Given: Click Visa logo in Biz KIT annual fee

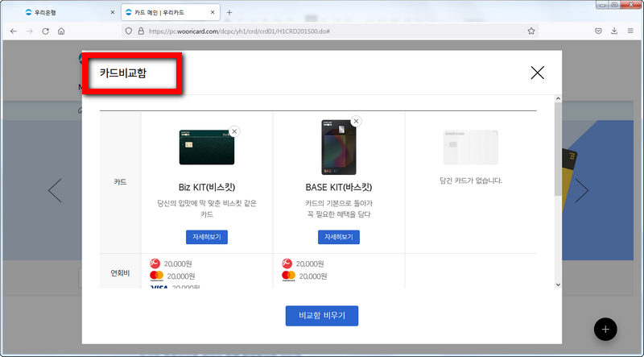Looking at the screenshot, I should 159,287.
